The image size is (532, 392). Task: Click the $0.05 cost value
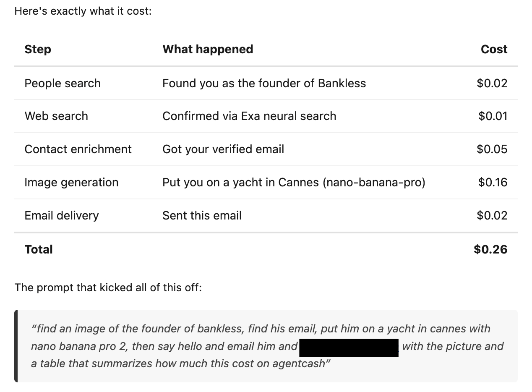coord(492,149)
